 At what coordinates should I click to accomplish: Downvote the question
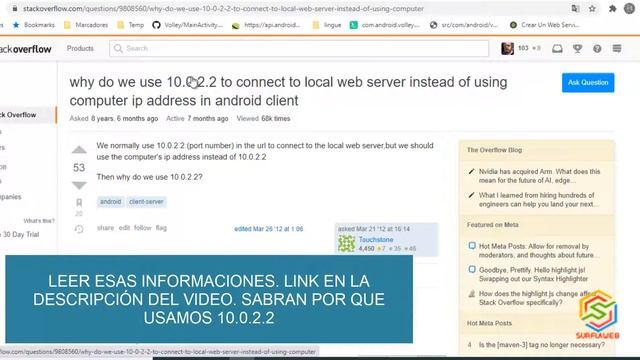pyautogui.click(x=79, y=185)
